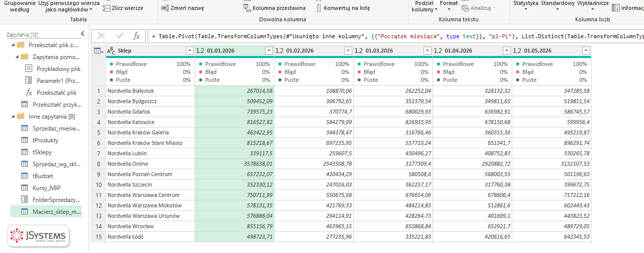Image resolution: width=644 pixels, height=253 pixels.
Task: Click the Nordvella Gdańsk cell
Action: [x=150, y=112]
